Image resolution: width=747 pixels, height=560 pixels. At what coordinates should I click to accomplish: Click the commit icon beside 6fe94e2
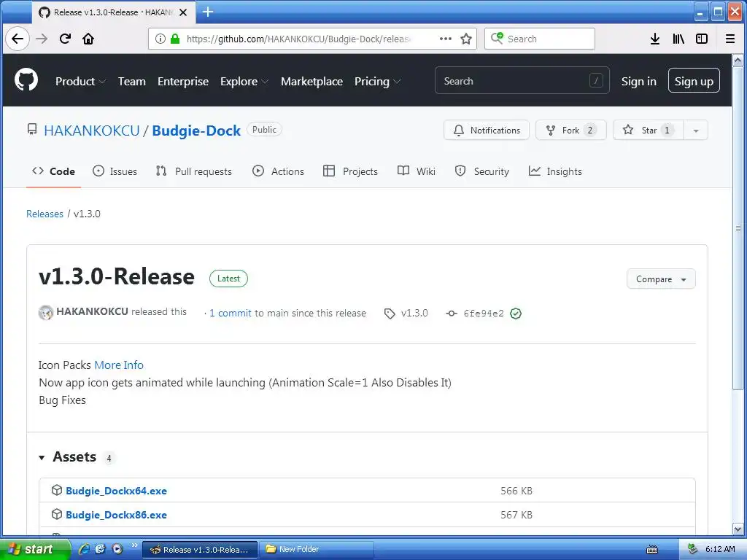point(451,314)
